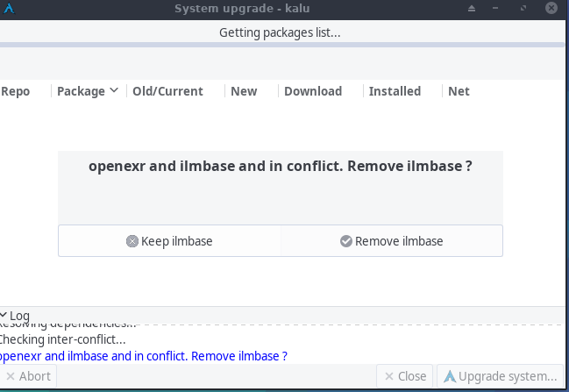Click the 'Getting packages list...' status text
The width and height of the screenshot is (569, 392).
pos(280,32)
